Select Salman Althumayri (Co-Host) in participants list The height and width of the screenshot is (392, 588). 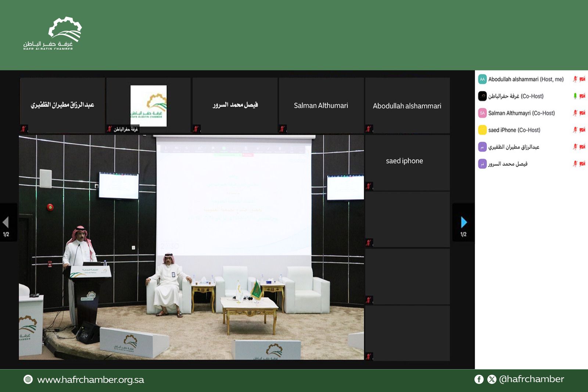pyautogui.click(x=521, y=113)
